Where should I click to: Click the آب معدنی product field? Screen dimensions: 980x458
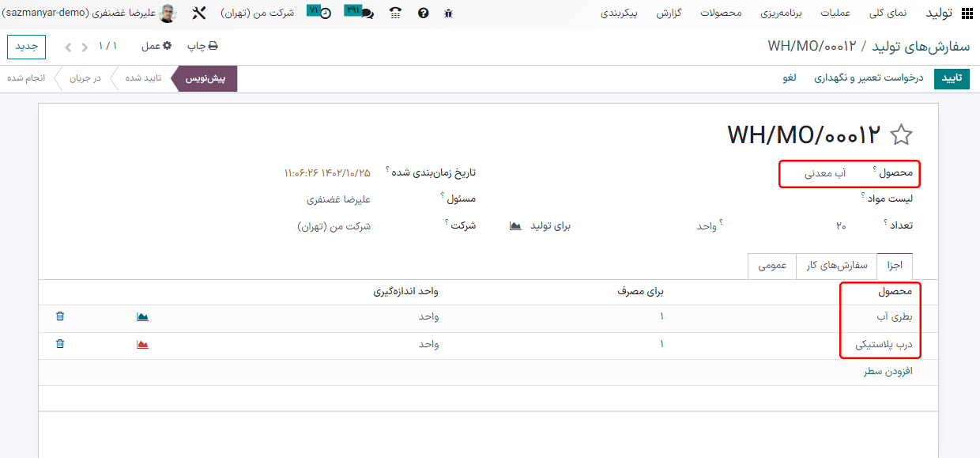click(x=824, y=173)
